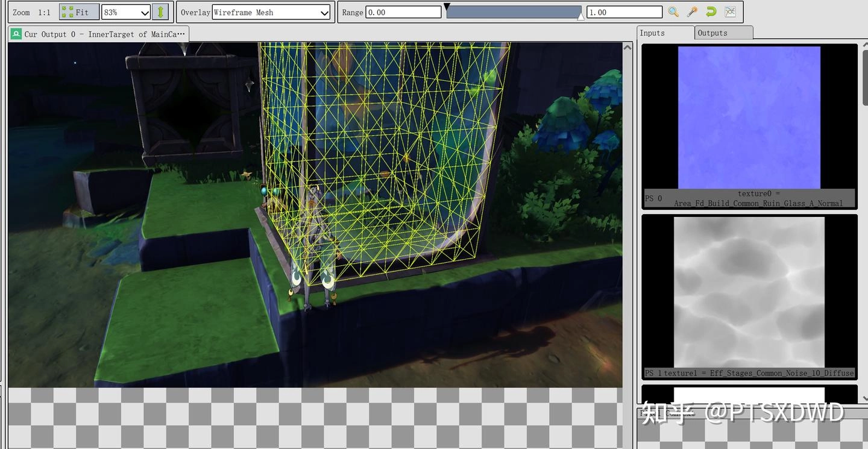Click the Range maximum field showing 1.00
The height and width of the screenshot is (449, 868).
pyautogui.click(x=624, y=12)
